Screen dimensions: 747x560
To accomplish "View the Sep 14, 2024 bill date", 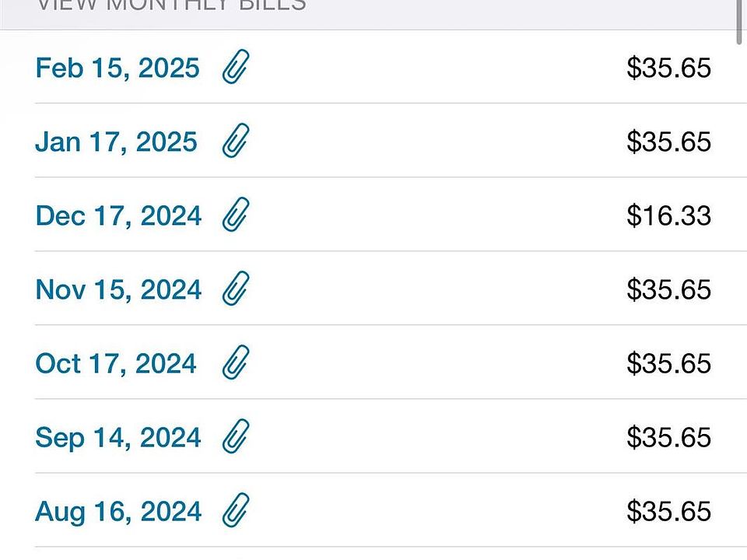I will coord(118,437).
